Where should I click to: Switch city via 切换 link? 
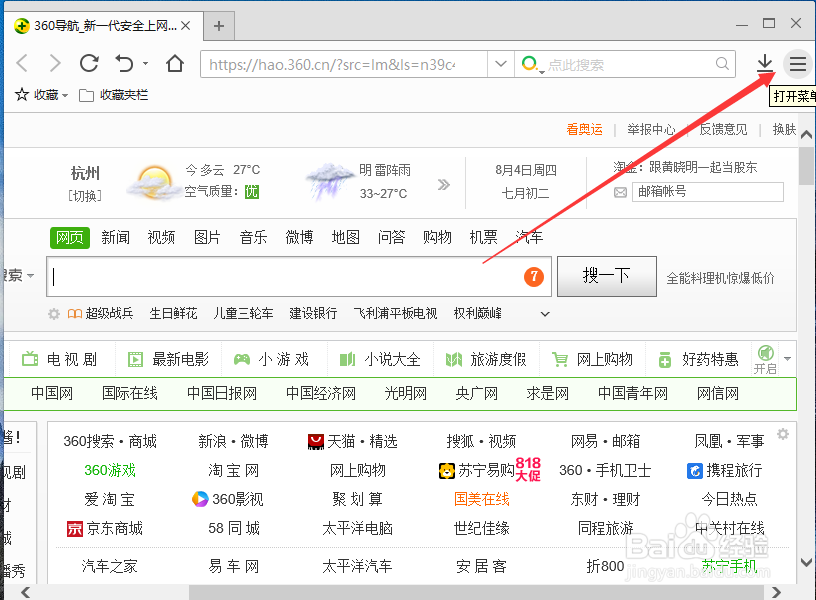pyautogui.click(x=85, y=196)
